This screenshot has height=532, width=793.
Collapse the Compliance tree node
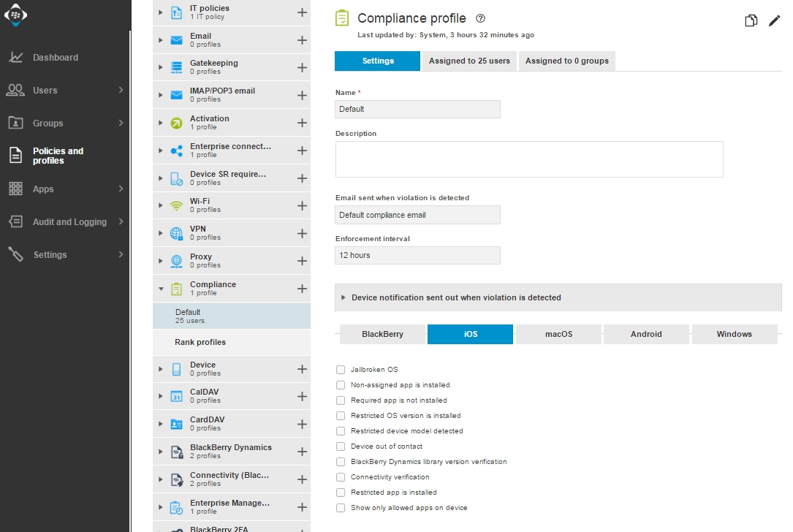point(161,289)
